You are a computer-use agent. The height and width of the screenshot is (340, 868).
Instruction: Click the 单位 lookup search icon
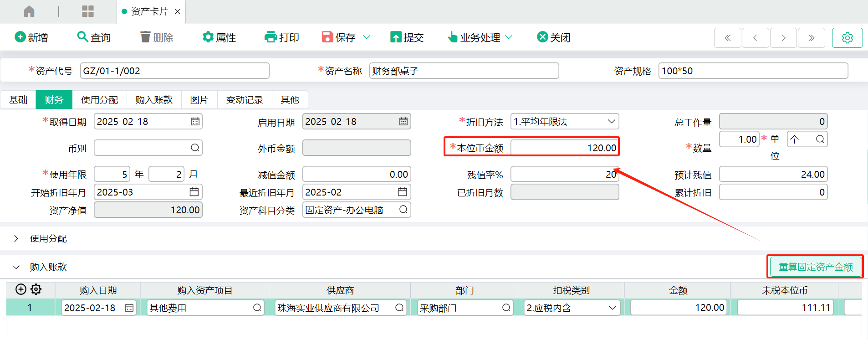click(820, 139)
